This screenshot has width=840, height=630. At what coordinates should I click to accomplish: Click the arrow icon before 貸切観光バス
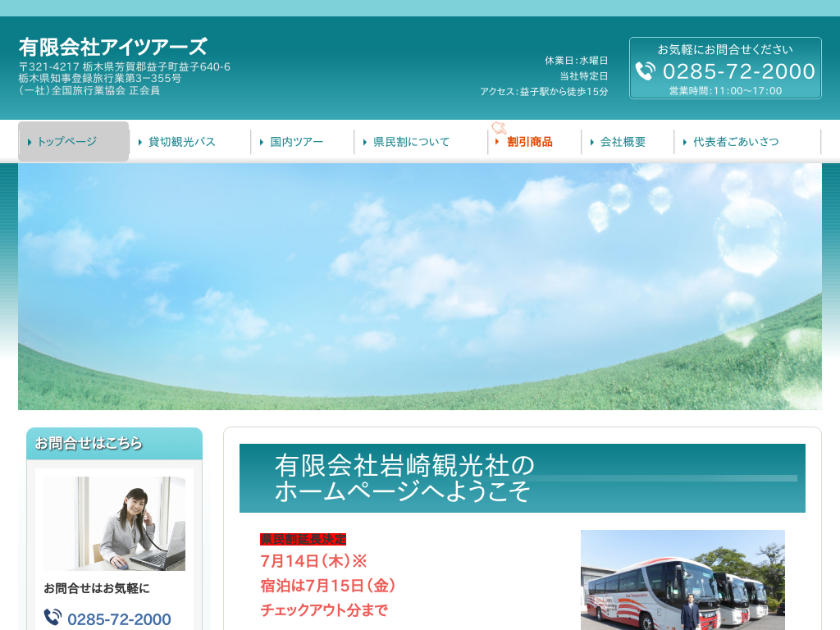pyautogui.click(x=141, y=142)
